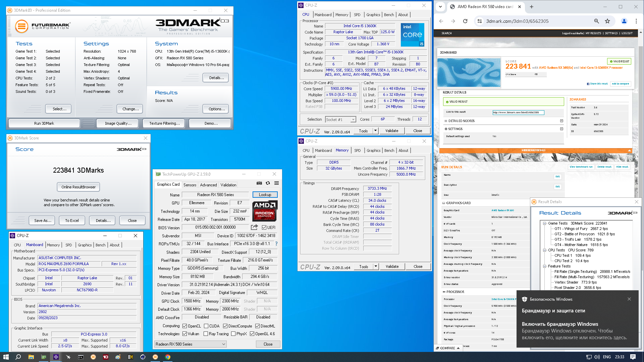The image size is (644, 362).
Task: Collapse the CPU Tests tree node
Action: (x=545, y=250)
